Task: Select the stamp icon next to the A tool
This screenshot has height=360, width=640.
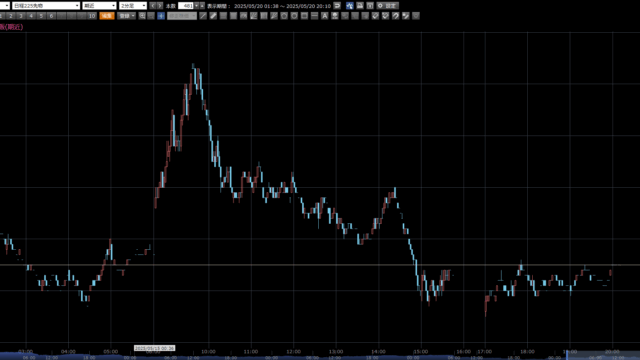Action: tap(335, 16)
